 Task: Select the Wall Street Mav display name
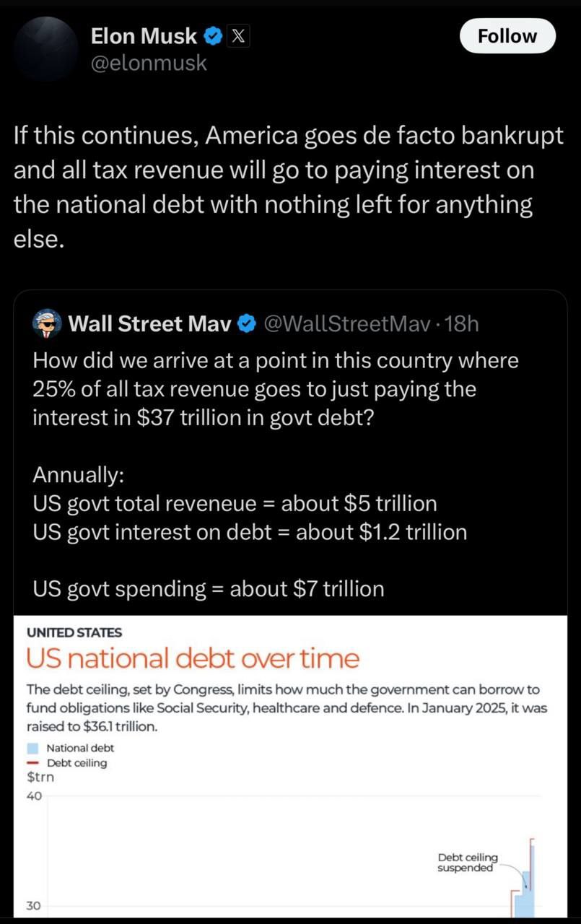point(149,324)
